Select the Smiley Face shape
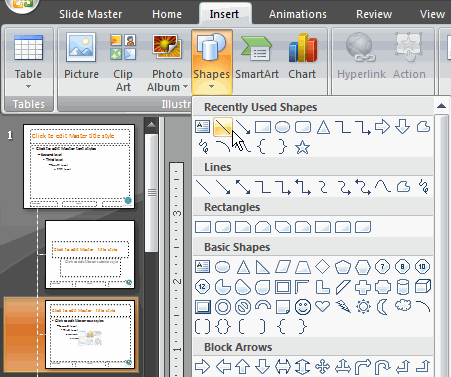The height and width of the screenshot is (377, 451). (303, 307)
